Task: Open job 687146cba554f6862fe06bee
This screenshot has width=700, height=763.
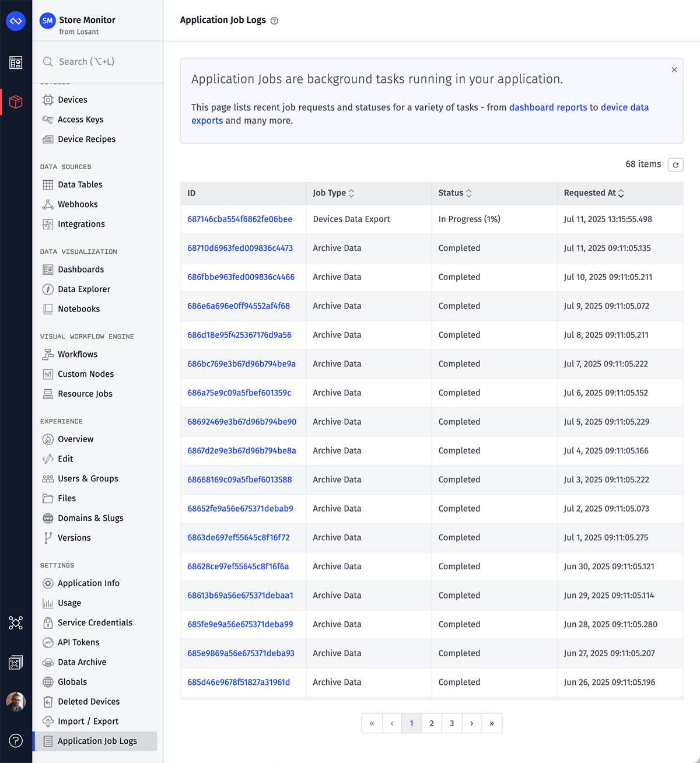Action: [240, 219]
